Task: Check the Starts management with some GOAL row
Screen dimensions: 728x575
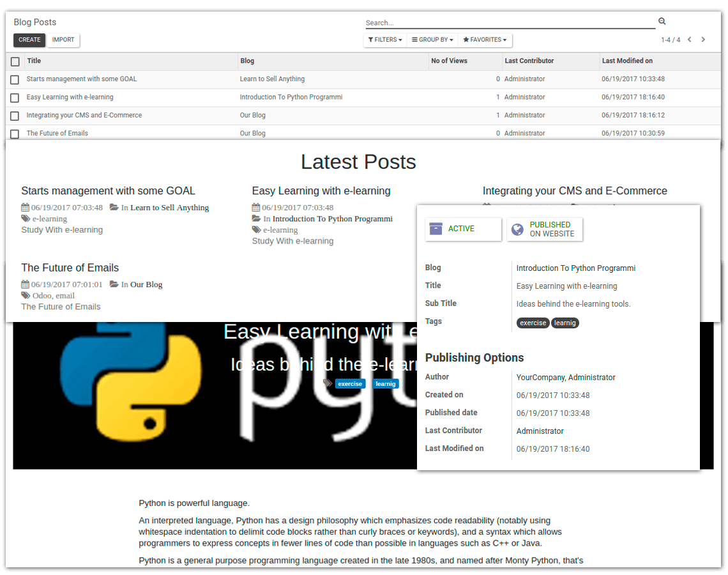Action: click(15, 80)
